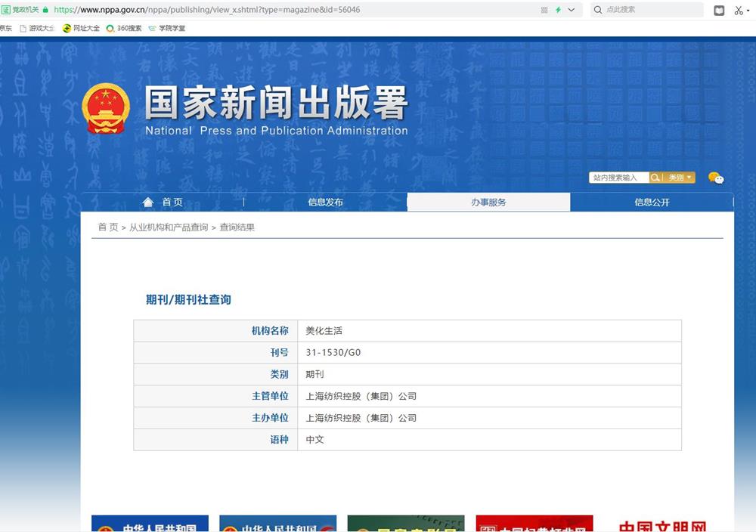Click the 查询结果 breadcrumb text

click(237, 227)
